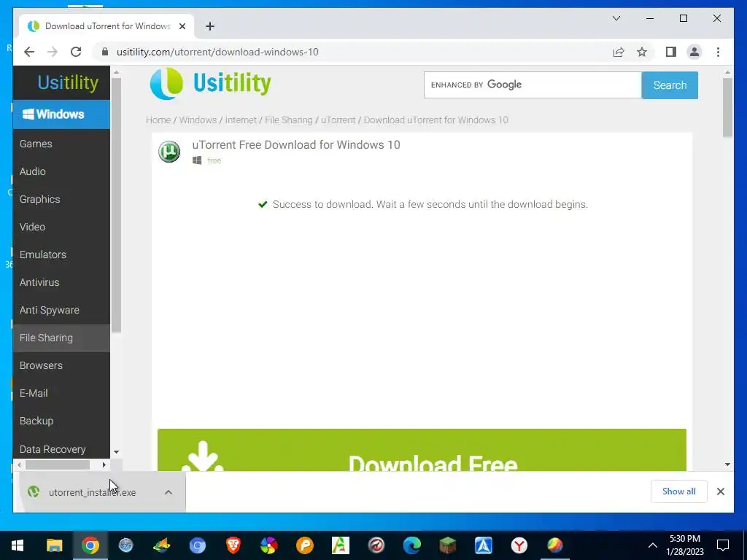This screenshot has height=560, width=747.
Task: Open the Minecraft block icon in taskbar
Action: [447, 545]
